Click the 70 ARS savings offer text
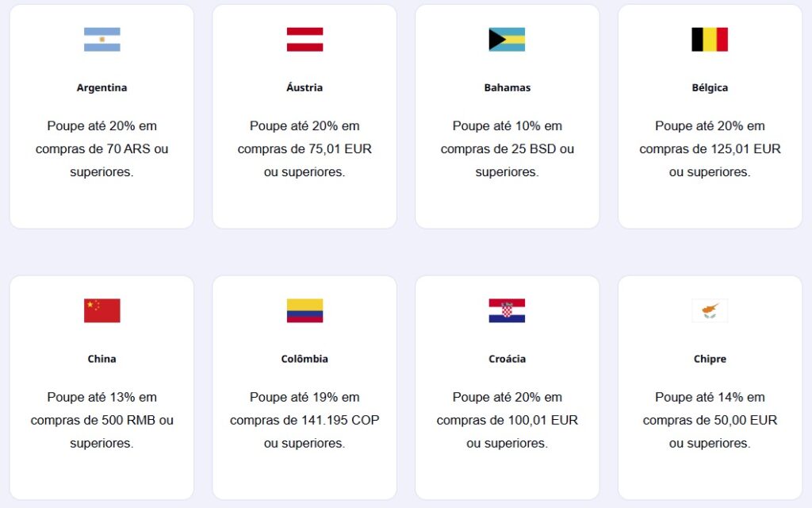The height and width of the screenshot is (508, 812). tap(101, 148)
